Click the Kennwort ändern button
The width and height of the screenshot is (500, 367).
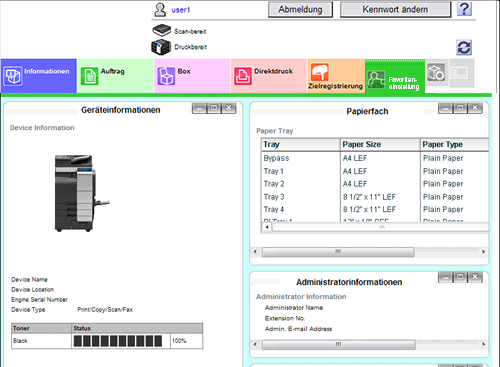coord(395,10)
